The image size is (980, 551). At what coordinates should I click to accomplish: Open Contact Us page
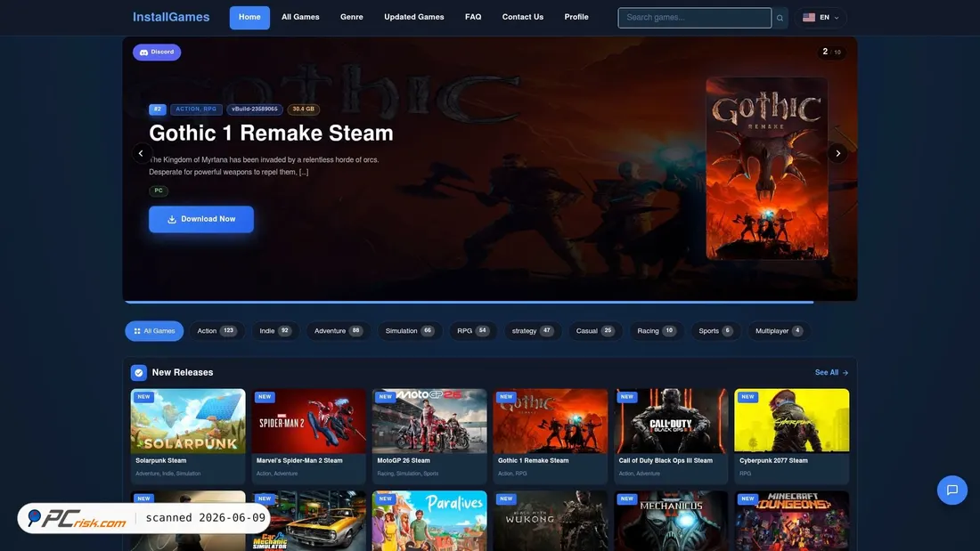(x=522, y=18)
